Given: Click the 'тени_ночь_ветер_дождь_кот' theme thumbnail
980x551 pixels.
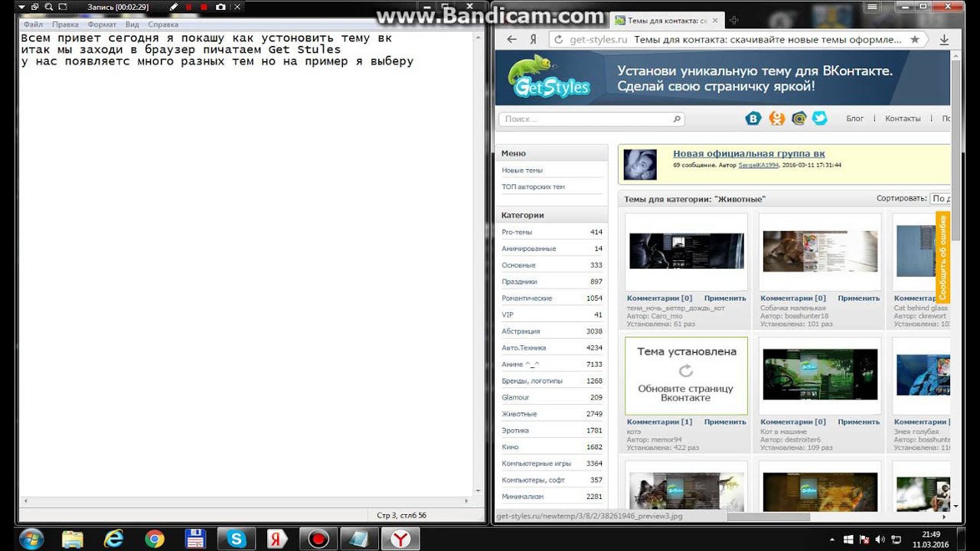Looking at the screenshot, I should point(686,251).
